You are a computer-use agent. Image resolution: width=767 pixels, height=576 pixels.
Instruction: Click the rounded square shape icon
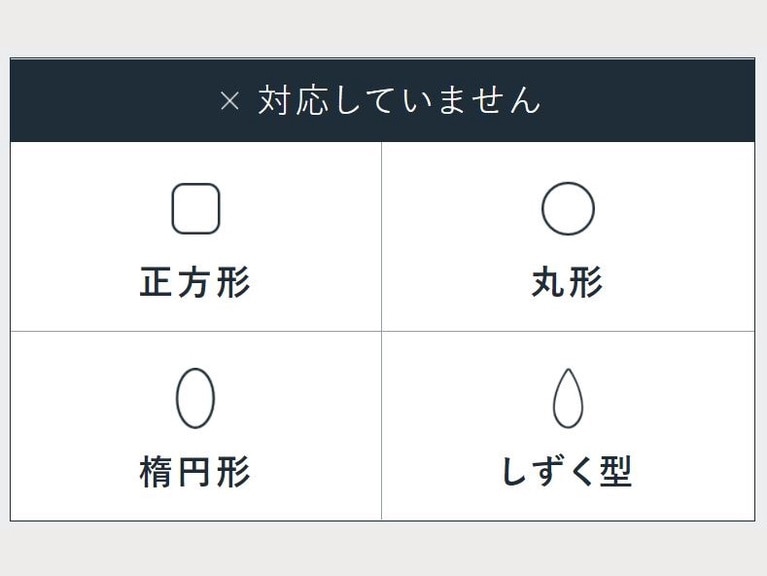tap(195, 209)
